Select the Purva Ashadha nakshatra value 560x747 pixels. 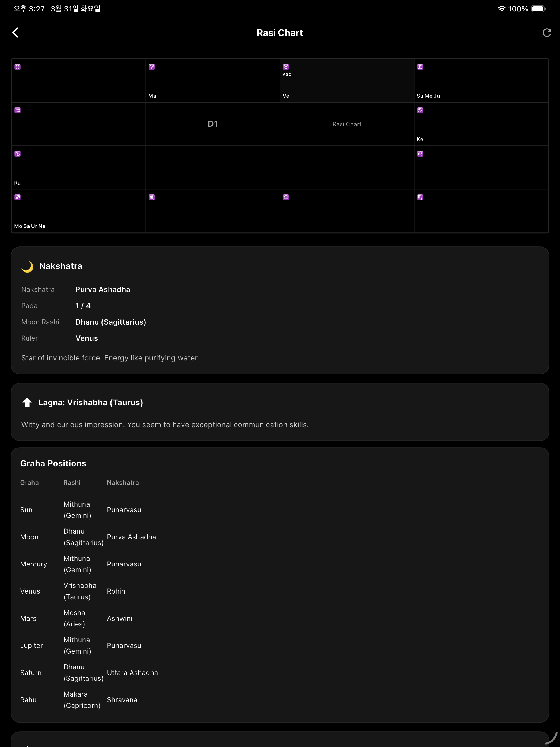(x=103, y=289)
